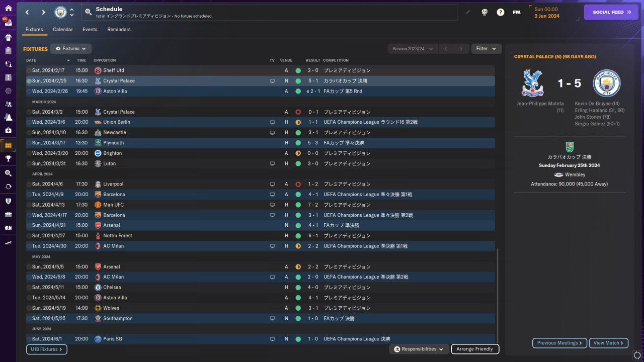Tick the selection circle for Nottm Forest fixture
Viewport: 644px width, 362px height.
coord(29,236)
